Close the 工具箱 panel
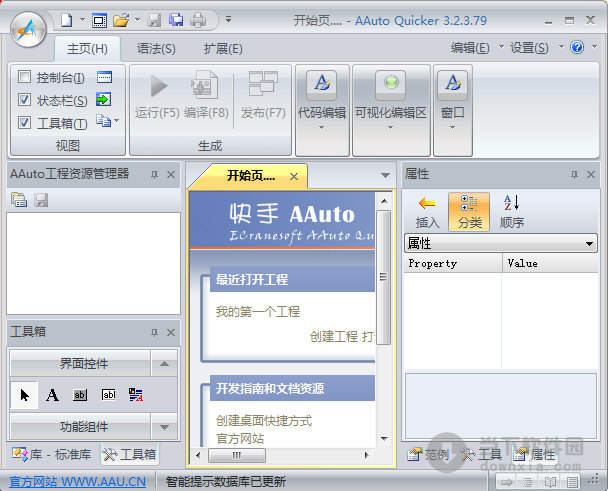The width and height of the screenshot is (608, 491). click(171, 332)
